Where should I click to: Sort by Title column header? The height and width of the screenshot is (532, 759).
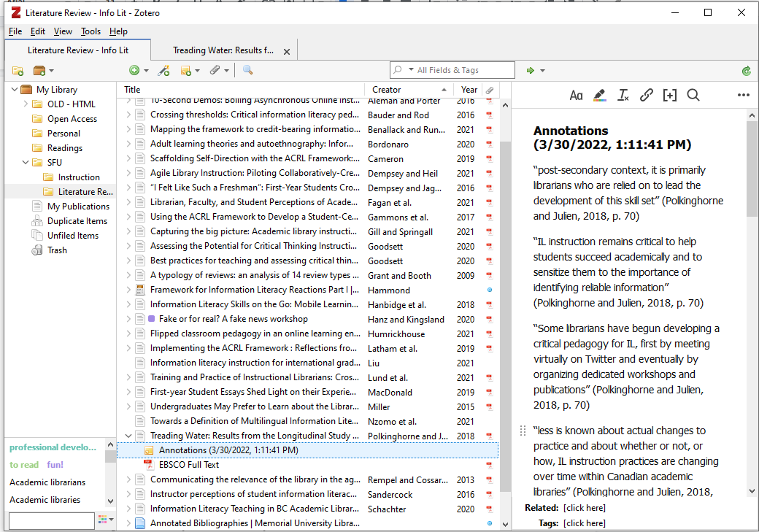coord(241,90)
